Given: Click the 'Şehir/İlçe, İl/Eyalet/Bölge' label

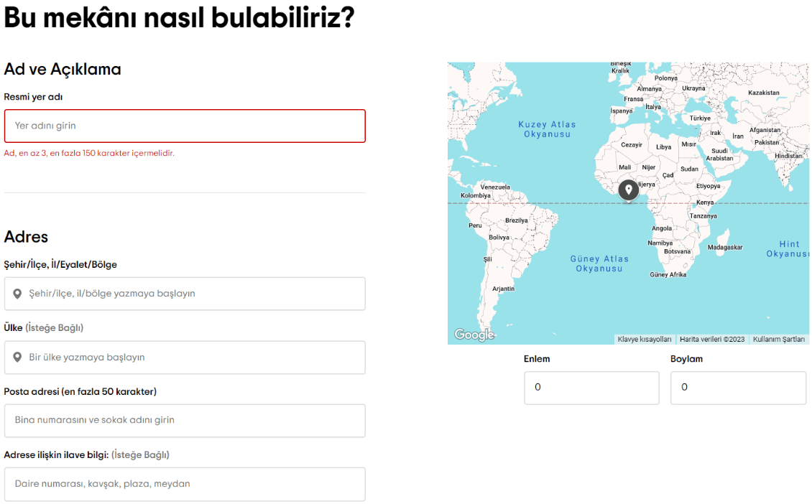Looking at the screenshot, I should point(60,265).
